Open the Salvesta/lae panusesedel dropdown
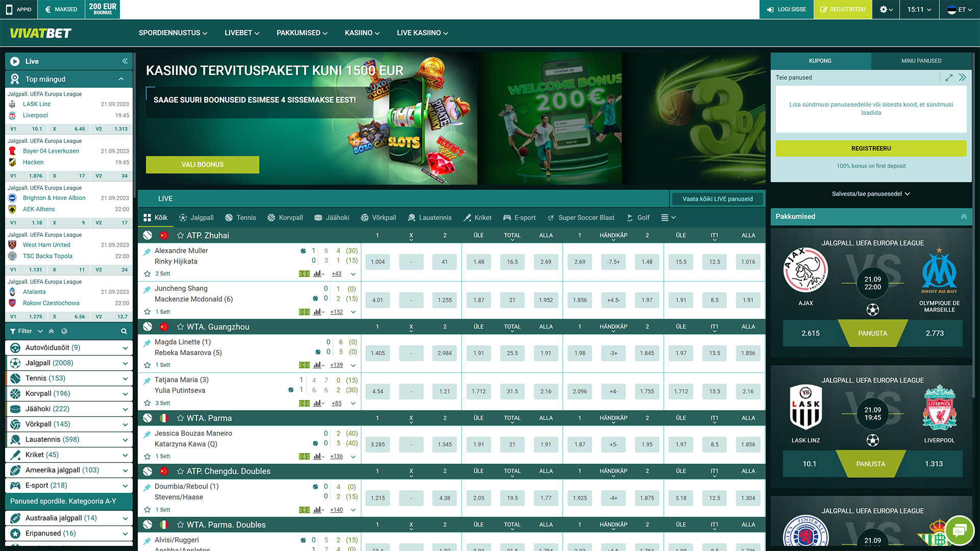 tap(871, 194)
